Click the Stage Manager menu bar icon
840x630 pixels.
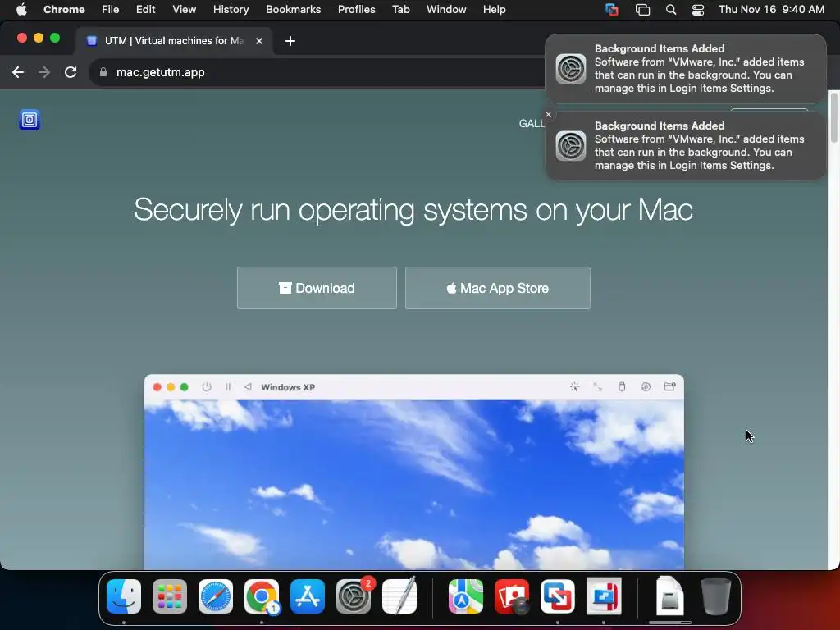coord(642,10)
